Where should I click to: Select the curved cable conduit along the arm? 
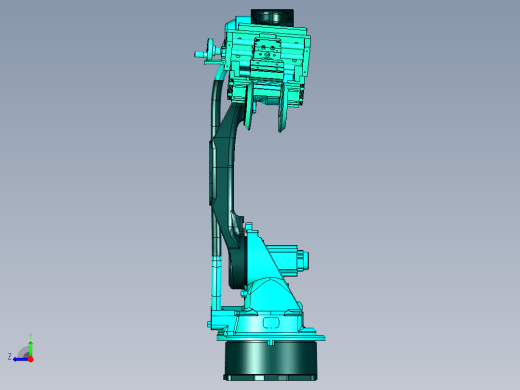[x=215, y=187]
